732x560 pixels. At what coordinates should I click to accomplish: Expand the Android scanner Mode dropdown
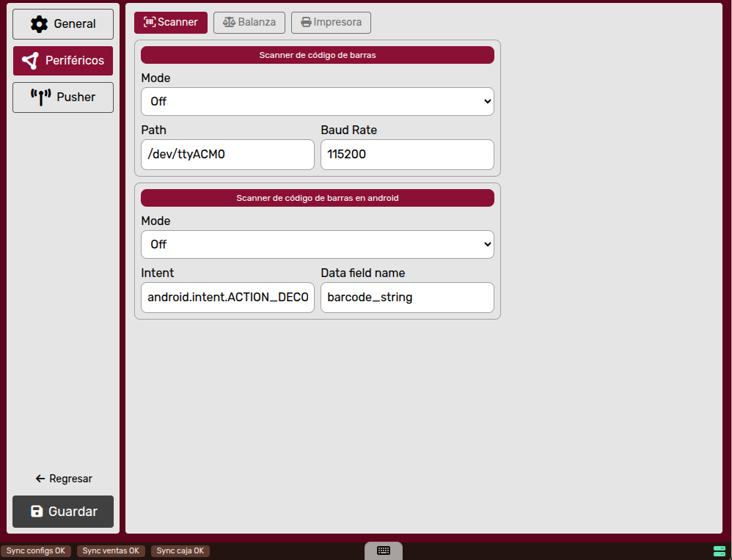[x=317, y=245]
